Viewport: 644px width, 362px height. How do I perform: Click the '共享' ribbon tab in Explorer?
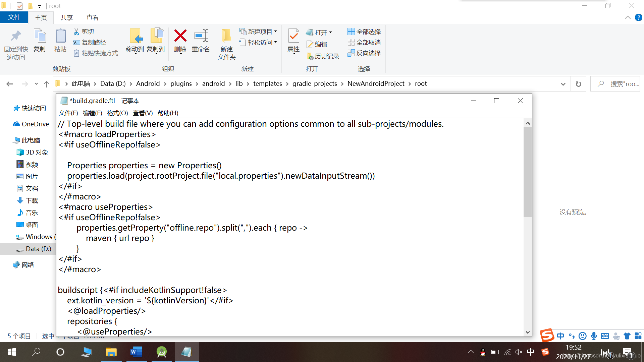point(66,17)
